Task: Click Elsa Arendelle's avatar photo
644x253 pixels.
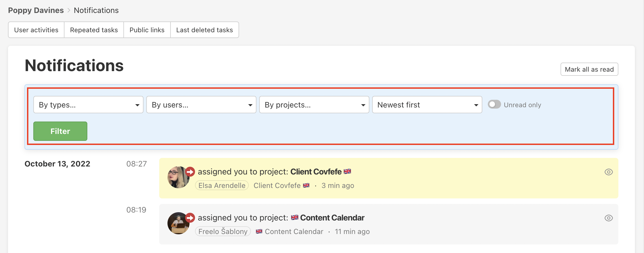Action: [178, 177]
